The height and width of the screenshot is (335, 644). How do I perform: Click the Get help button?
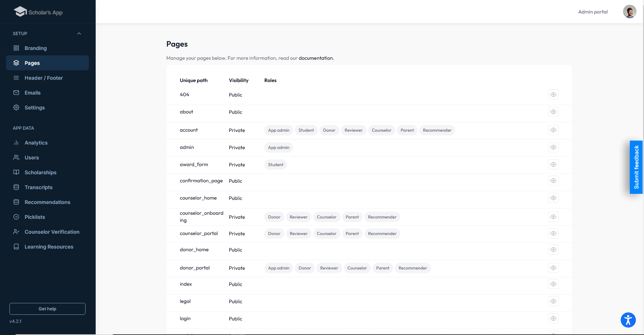pos(47,309)
